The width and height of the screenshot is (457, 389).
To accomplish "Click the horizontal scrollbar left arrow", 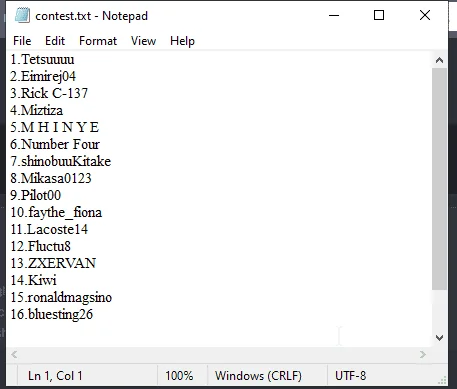I will pos(14,354).
